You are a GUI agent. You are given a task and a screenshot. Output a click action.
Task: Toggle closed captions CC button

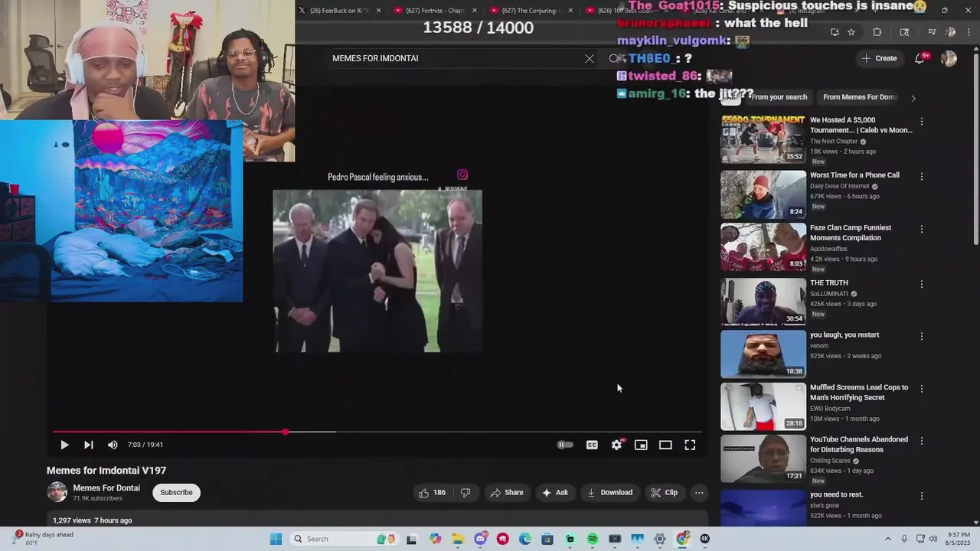592,445
